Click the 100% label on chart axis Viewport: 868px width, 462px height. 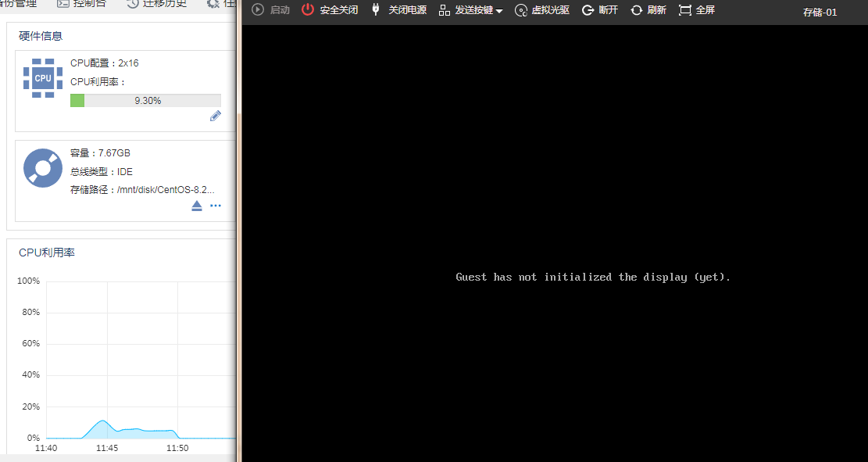(x=28, y=281)
